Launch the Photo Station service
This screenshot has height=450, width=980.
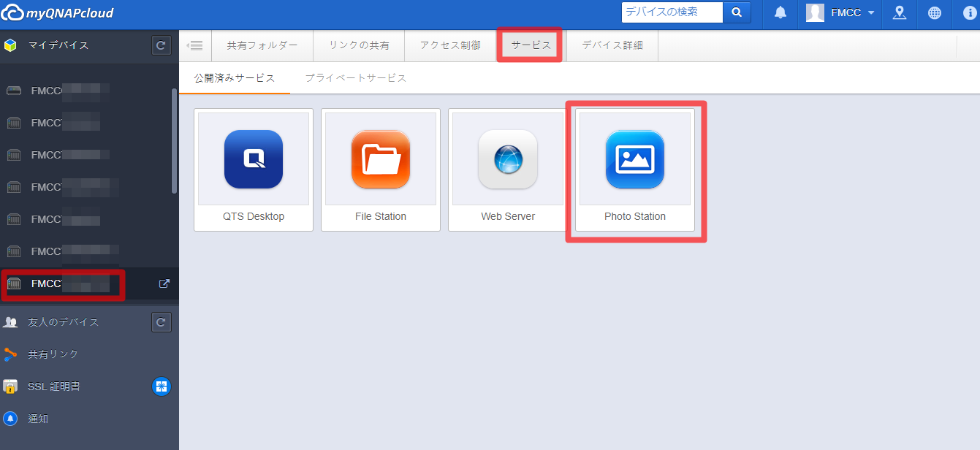point(635,170)
